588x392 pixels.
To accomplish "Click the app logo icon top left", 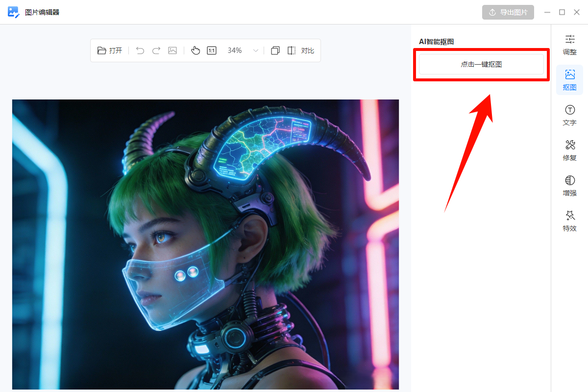I will coord(13,12).
